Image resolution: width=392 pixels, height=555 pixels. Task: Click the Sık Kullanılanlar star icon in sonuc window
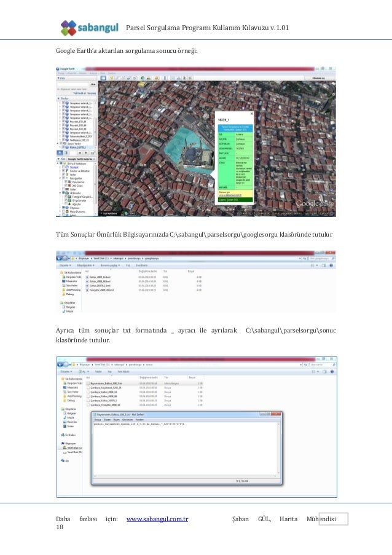click(x=63, y=379)
